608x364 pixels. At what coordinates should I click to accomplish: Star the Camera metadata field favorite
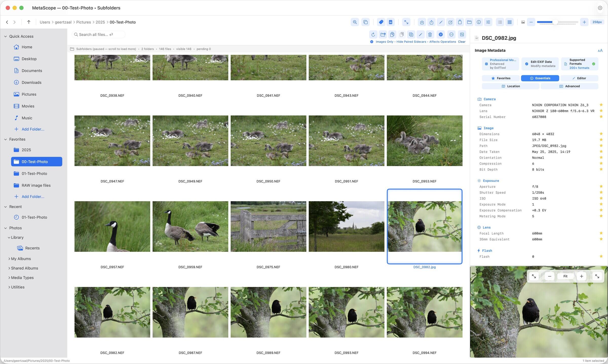click(601, 105)
